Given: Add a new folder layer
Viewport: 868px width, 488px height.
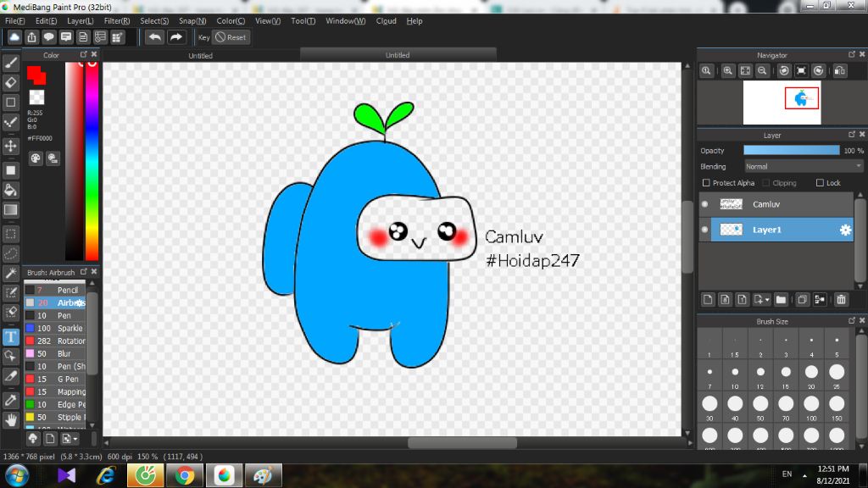Looking at the screenshot, I should pyautogui.click(x=781, y=299).
